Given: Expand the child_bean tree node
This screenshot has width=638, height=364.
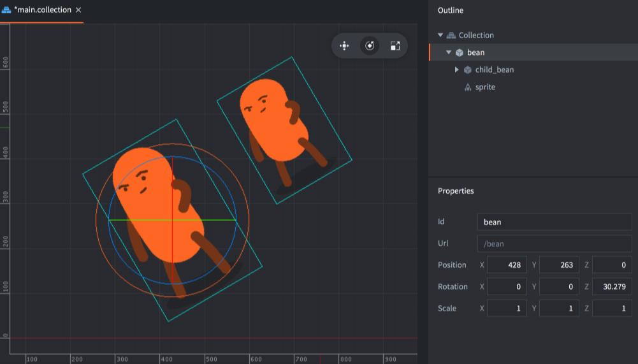Looking at the screenshot, I should click(456, 69).
